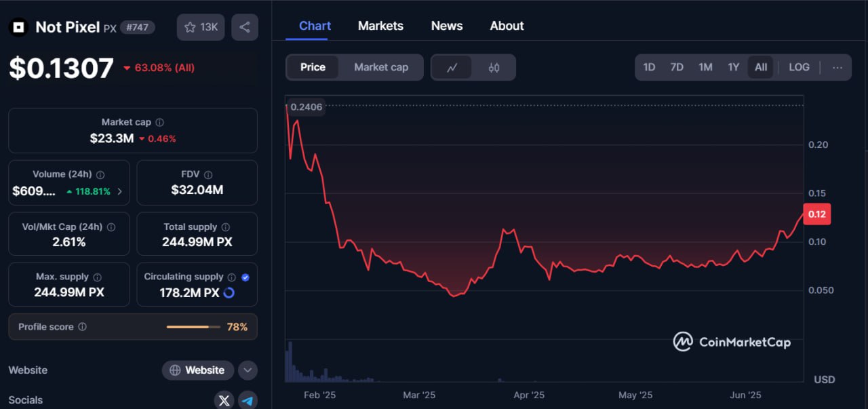
Task: Select the 1M time range
Action: tap(705, 67)
